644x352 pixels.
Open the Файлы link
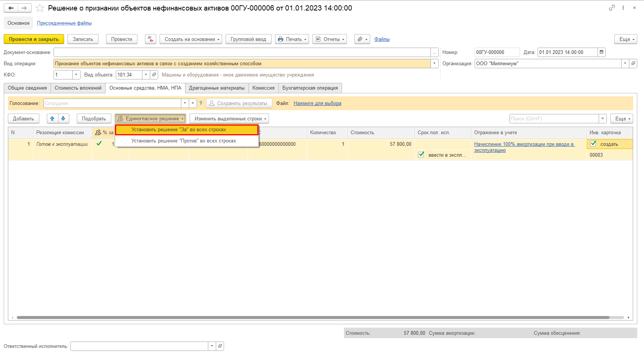click(x=382, y=39)
